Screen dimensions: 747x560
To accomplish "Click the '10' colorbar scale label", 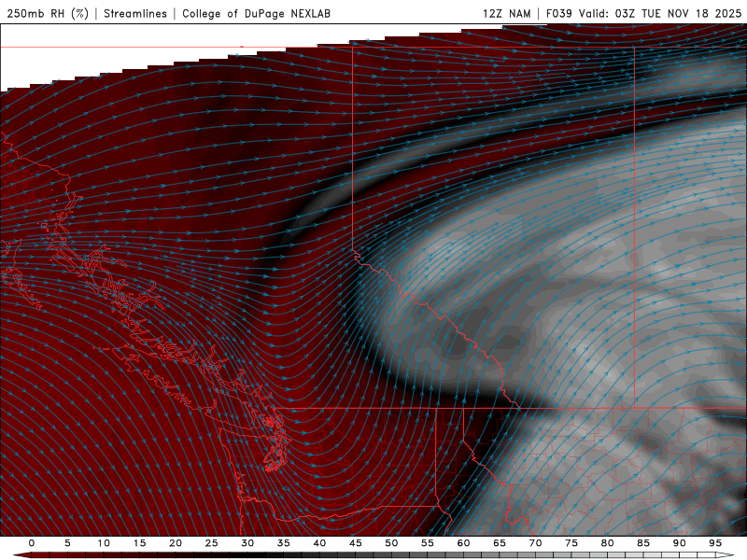I will [x=104, y=543].
